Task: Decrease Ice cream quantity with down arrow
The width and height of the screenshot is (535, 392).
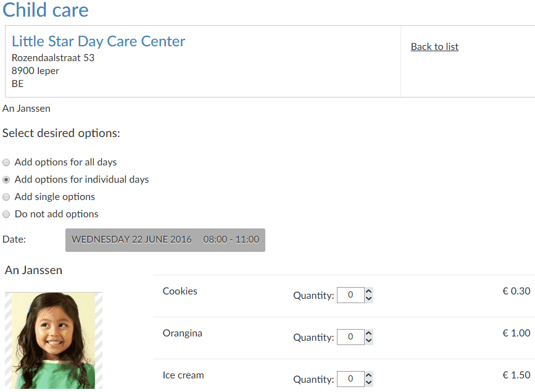Action: [368, 383]
